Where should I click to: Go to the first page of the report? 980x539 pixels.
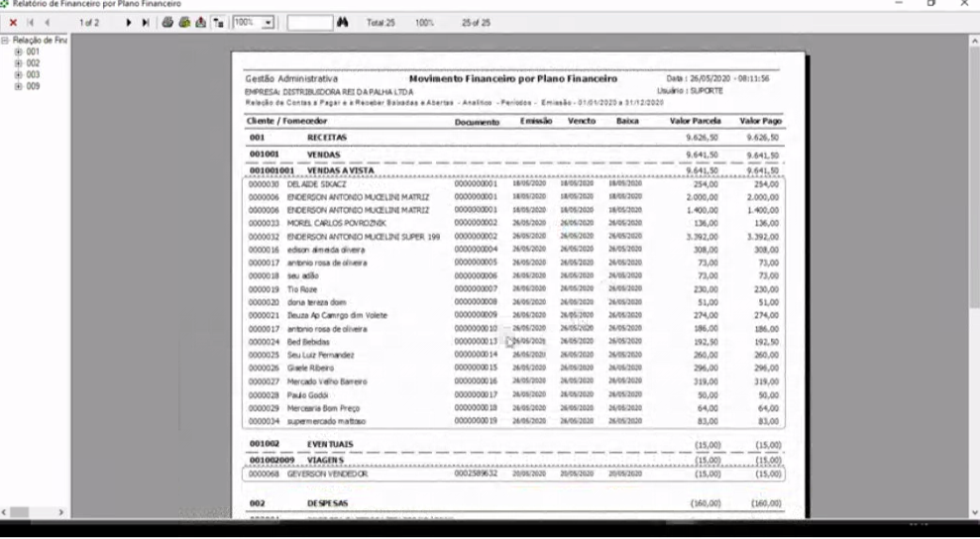point(30,23)
